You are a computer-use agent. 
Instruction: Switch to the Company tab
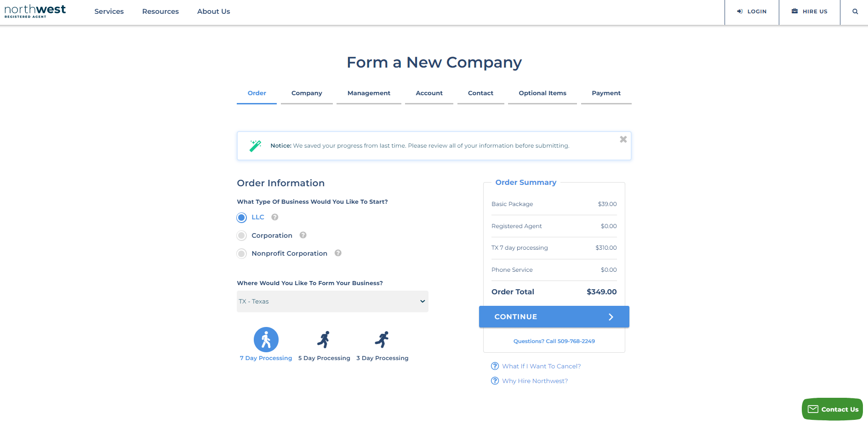307,93
